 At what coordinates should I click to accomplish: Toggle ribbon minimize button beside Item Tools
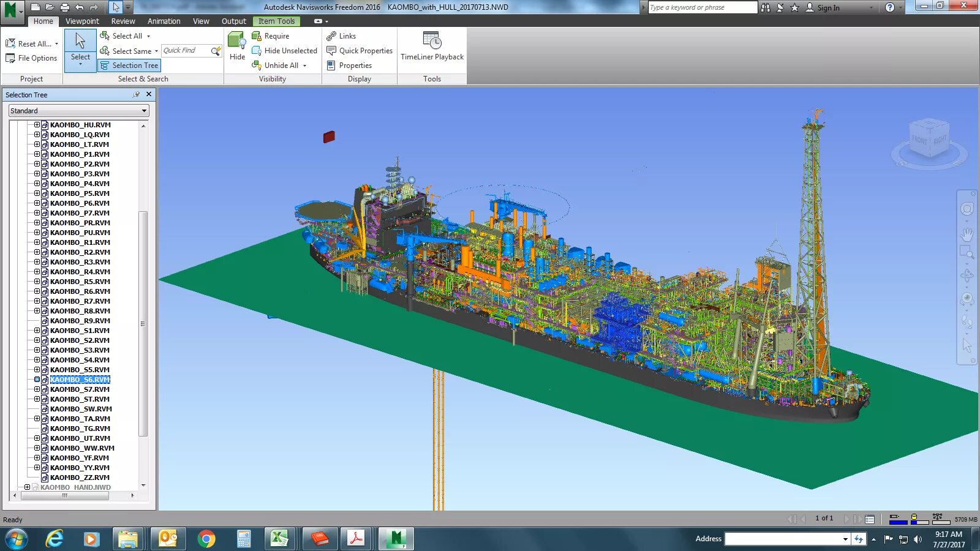pyautogui.click(x=318, y=21)
